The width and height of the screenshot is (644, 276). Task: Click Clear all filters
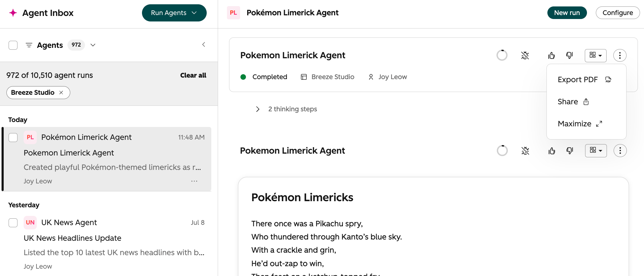coord(193,75)
